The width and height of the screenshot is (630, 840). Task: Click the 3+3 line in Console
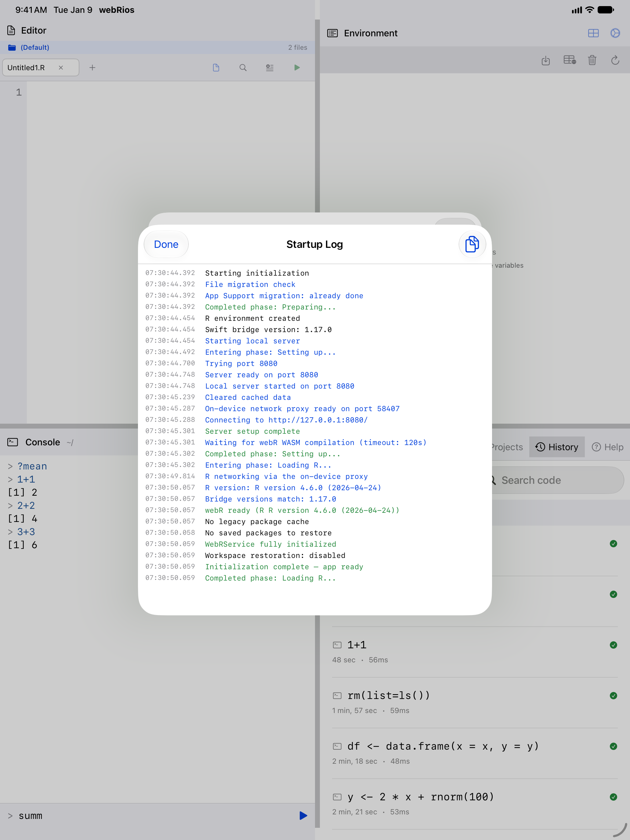point(22,532)
